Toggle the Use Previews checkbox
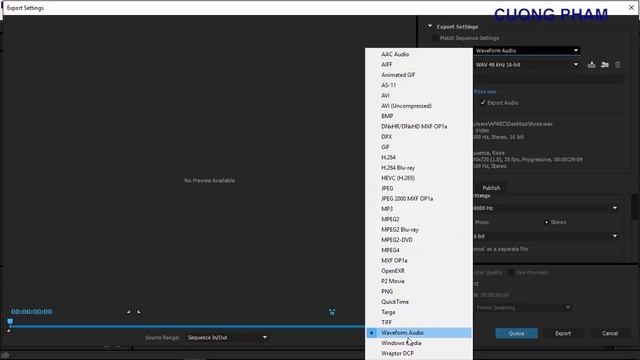The height and width of the screenshot is (360, 640). coord(511,272)
